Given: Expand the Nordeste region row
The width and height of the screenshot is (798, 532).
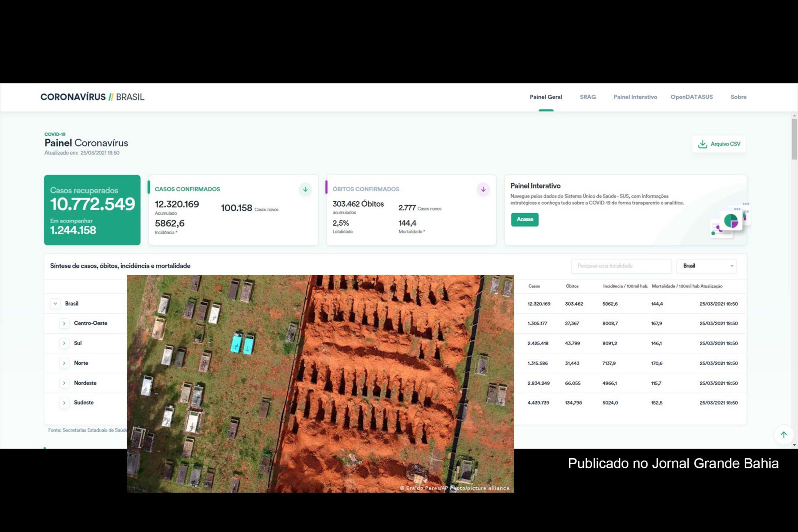Looking at the screenshot, I should (x=64, y=383).
